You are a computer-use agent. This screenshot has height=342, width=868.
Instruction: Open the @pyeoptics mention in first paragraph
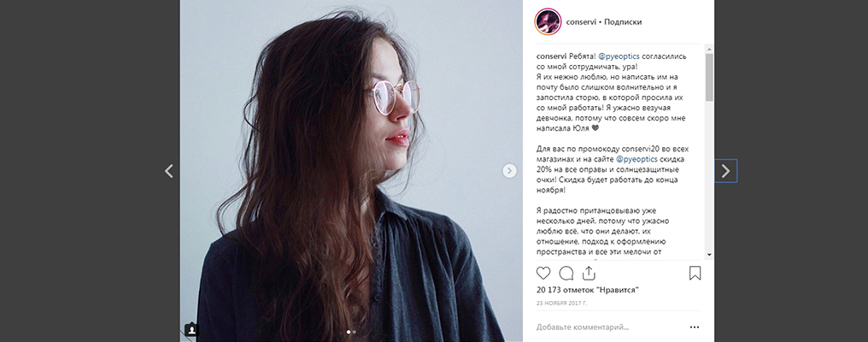(619, 56)
